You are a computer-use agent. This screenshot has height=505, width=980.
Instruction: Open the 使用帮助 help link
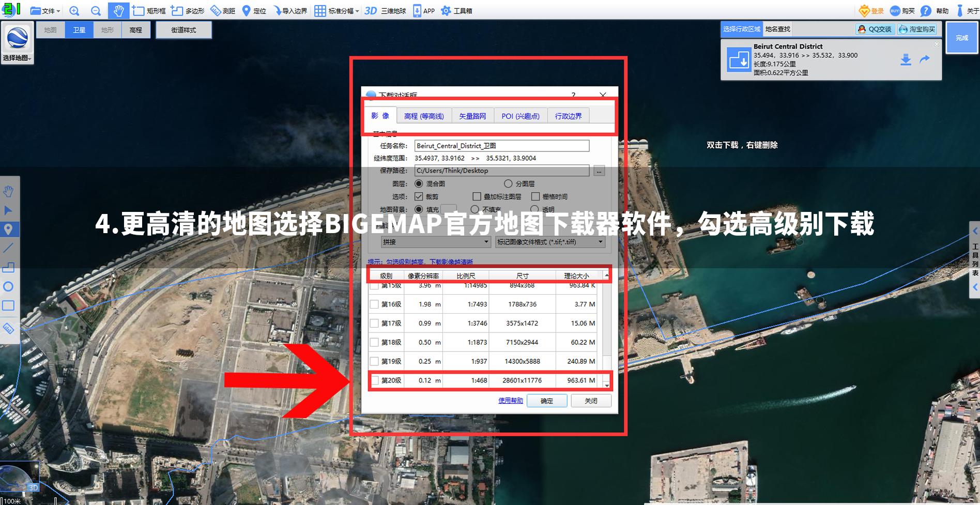point(510,401)
